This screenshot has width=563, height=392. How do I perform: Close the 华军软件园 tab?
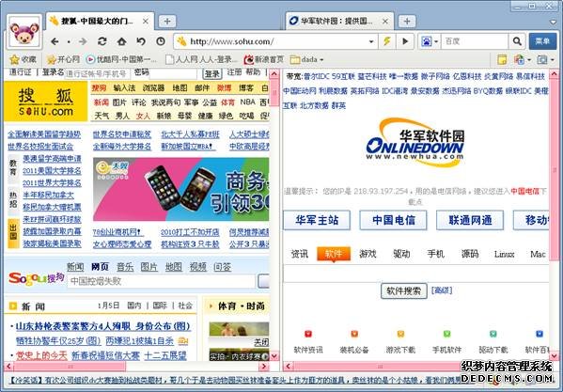(385, 22)
